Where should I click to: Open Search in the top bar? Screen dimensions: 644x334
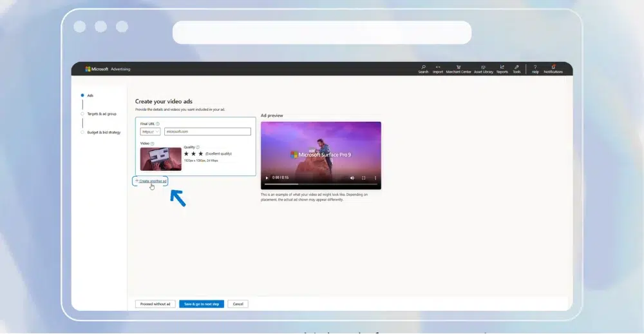pyautogui.click(x=423, y=69)
